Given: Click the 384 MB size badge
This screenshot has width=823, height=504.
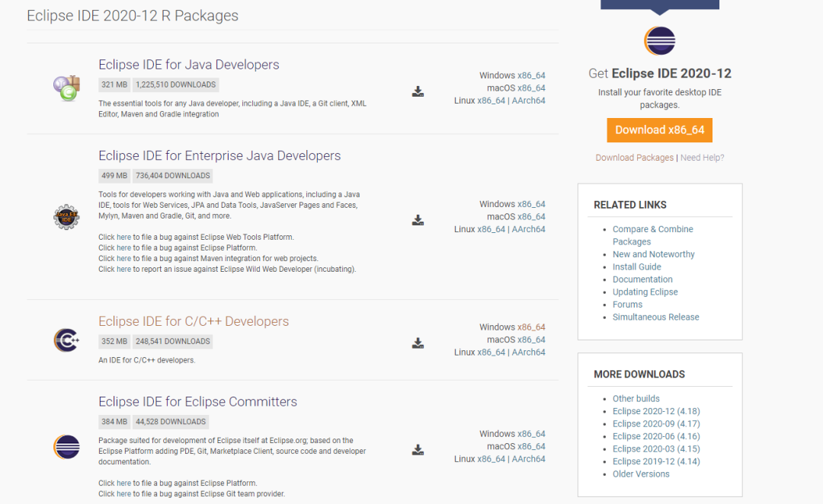Looking at the screenshot, I should pos(114,422).
